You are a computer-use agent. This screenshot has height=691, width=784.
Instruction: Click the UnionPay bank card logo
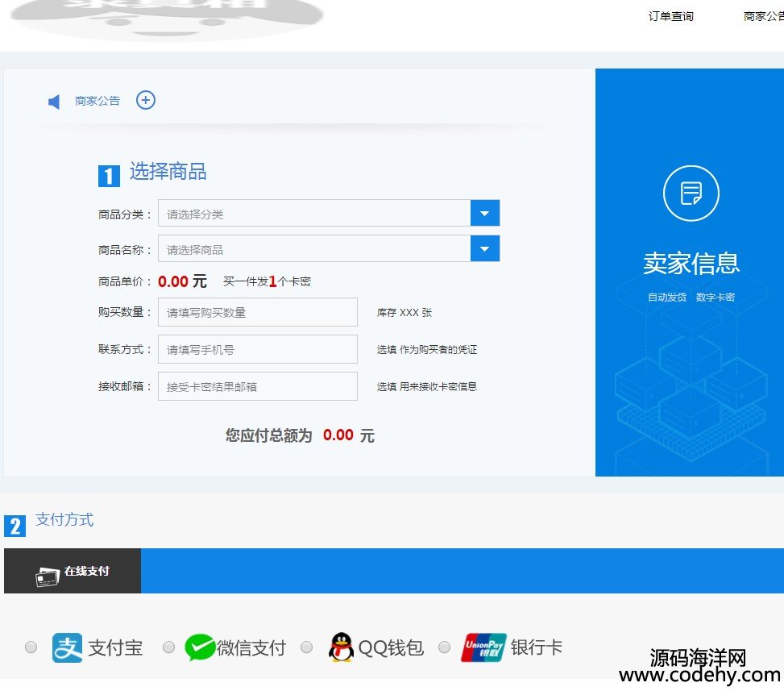click(483, 647)
